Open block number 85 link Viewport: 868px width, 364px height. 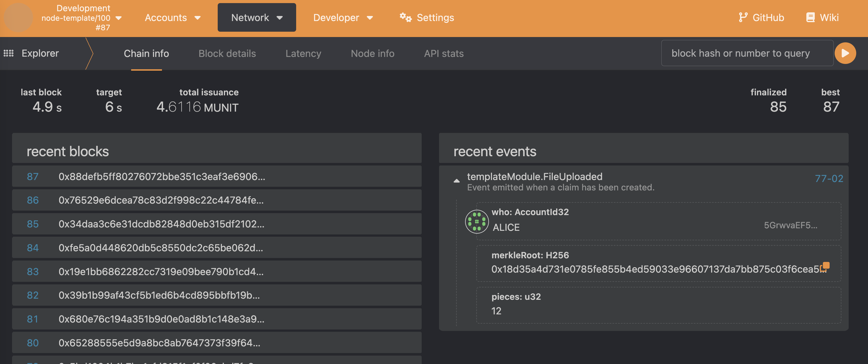click(x=33, y=224)
